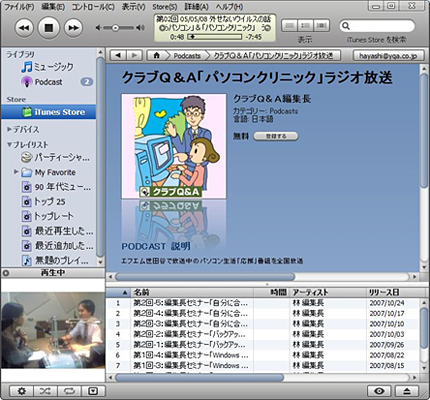This screenshot has width=430, height=400.
Task: Click the rewind previous track button
Action: click(24, 28)
